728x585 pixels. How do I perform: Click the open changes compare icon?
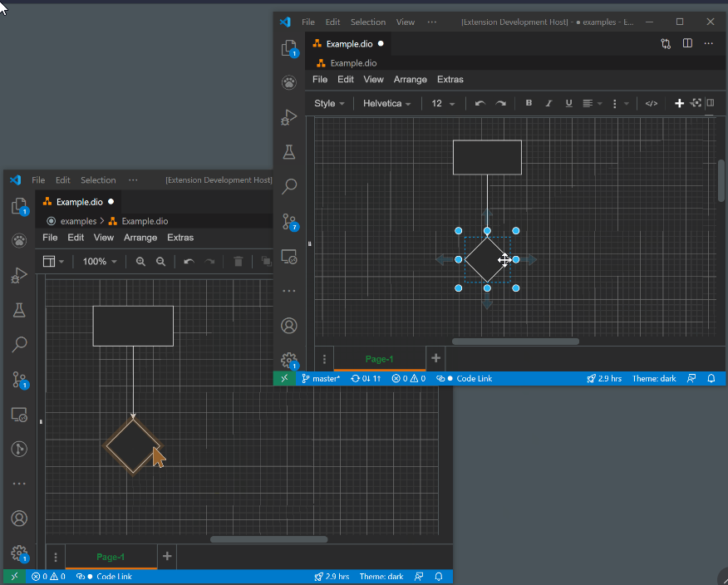click(x=666, y=43)
